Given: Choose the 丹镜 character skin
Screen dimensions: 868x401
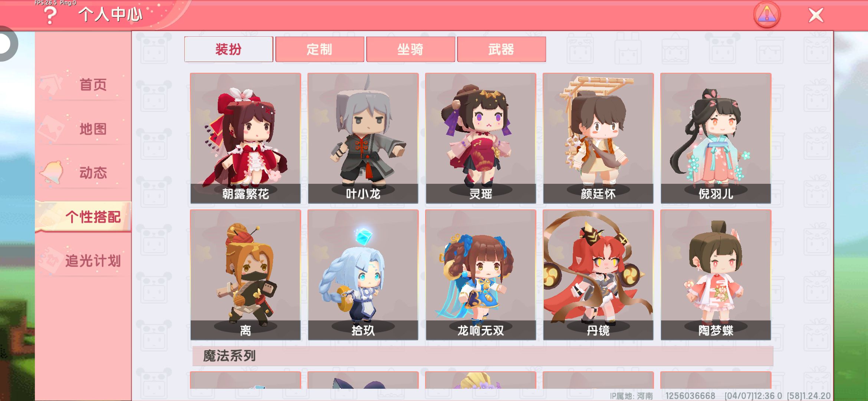Looking at the screenshot, I should (x=598, y=275).
